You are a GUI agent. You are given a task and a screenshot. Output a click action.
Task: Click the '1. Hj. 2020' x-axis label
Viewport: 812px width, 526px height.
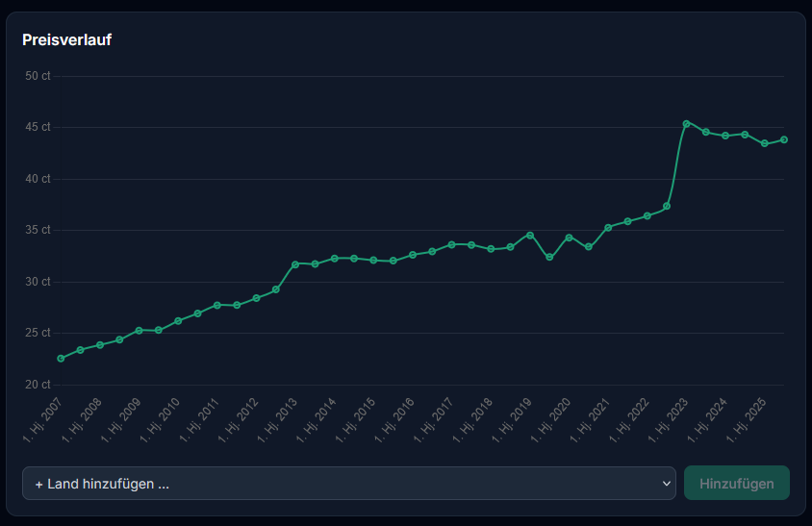551,420
